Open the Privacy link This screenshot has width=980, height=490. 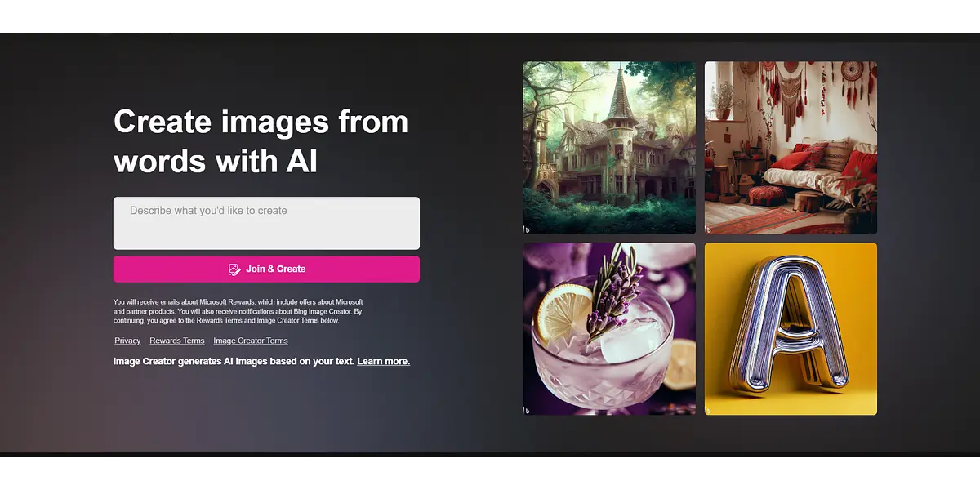[x=127, y=341]
